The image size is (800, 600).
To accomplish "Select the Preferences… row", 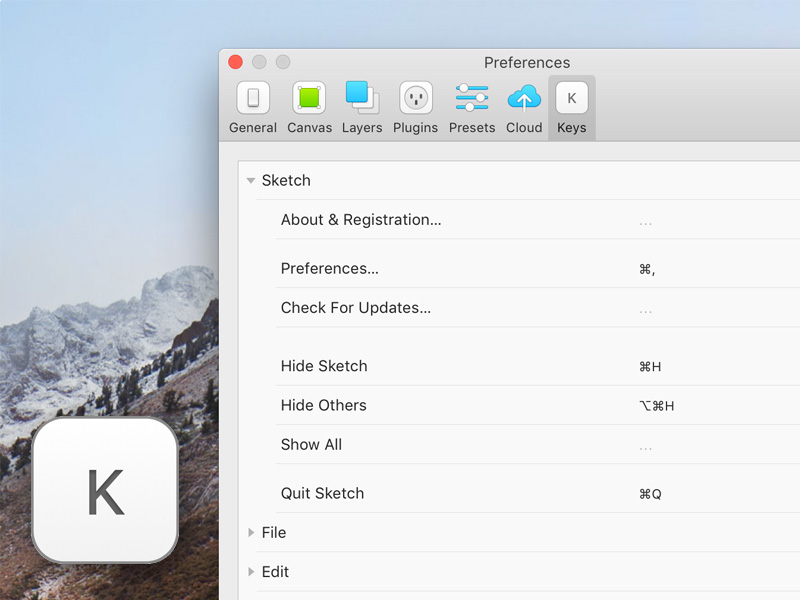I will 538,268.
